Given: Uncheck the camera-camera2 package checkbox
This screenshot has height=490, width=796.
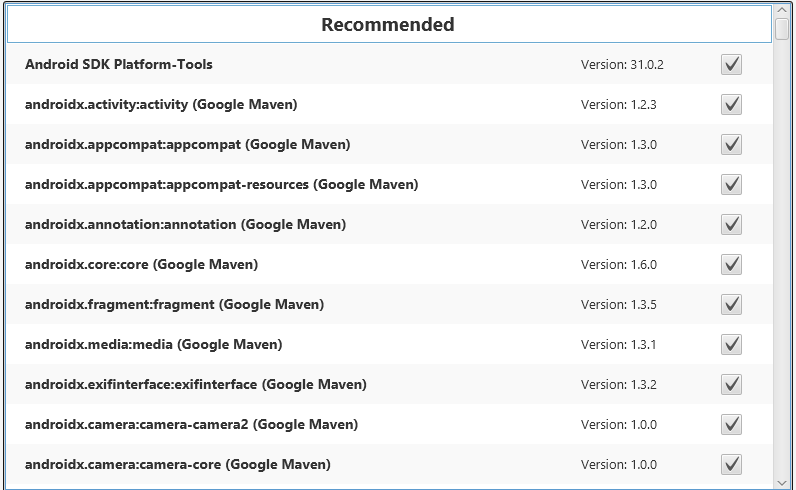Looking at the screenshot, I should pos(731,425).
